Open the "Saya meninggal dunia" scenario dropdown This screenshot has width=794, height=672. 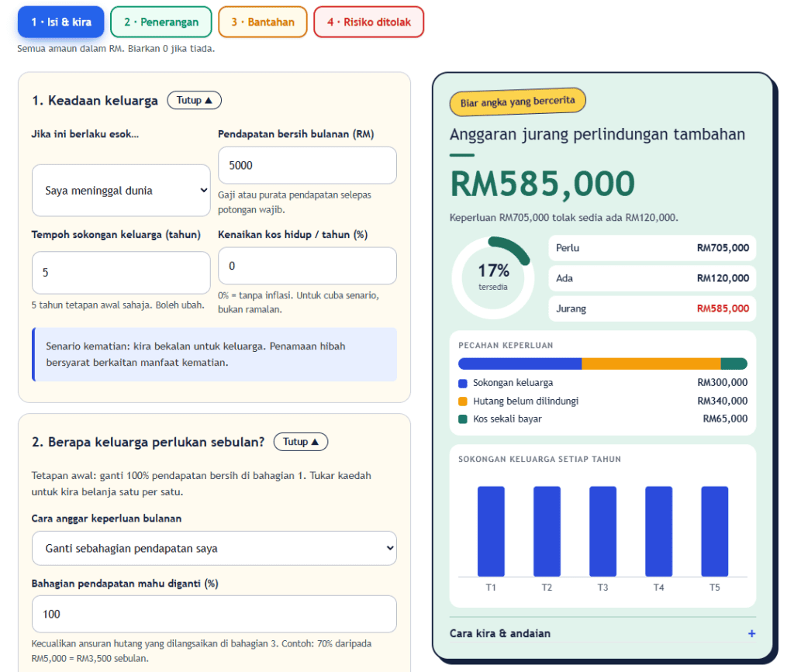[x=121, y=190]
